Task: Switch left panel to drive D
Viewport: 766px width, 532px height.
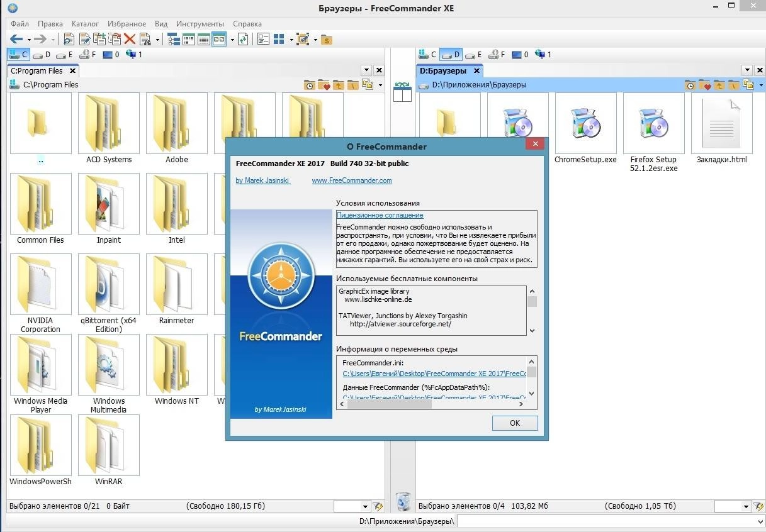Action: coord(42,55)
